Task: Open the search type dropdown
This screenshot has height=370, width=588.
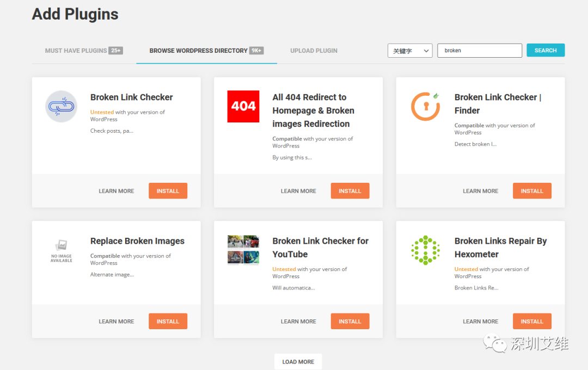Action: 410,51
